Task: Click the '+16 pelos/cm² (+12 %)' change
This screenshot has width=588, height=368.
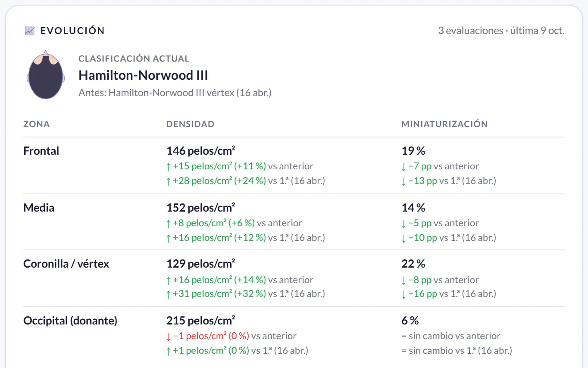Action: [x=216, y=238]
